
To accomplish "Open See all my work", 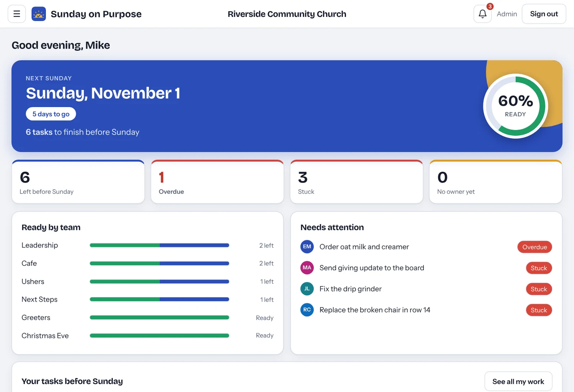I will [x=518, y=381].
